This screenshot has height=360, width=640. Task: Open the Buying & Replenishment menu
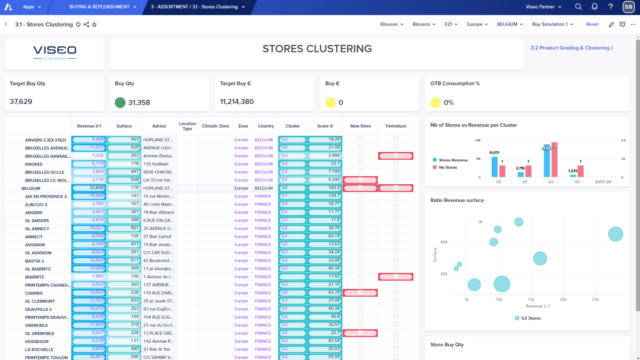tap(102, 7)
